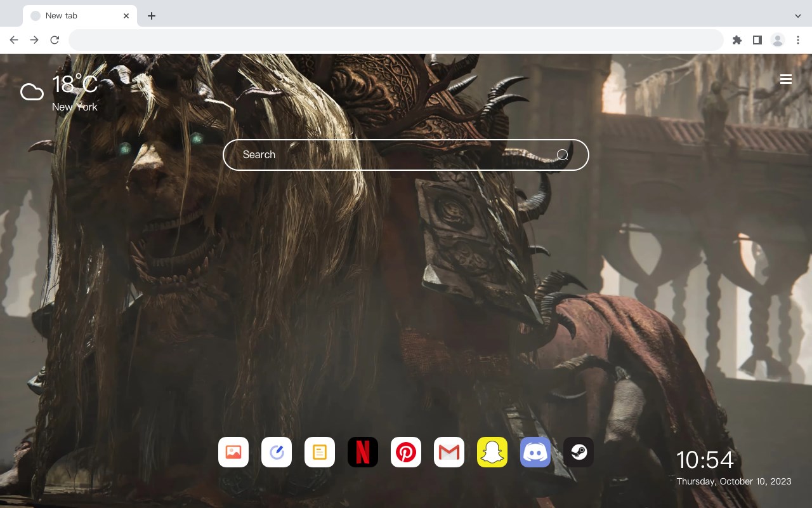
Task: Reload the current page
Action: 55,40
